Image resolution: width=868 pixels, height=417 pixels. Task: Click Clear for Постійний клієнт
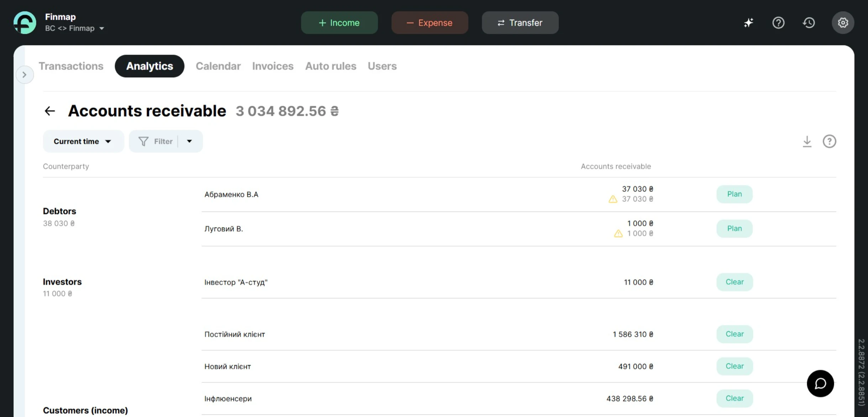pyautogui.click(x=734, y=334)
